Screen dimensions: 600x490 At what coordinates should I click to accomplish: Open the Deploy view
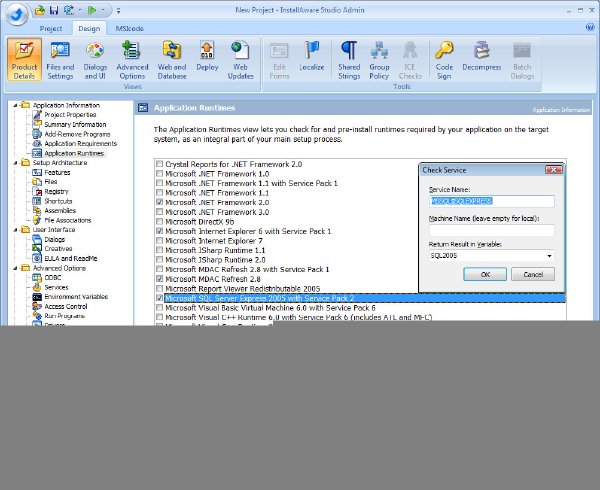click(207, 56)
